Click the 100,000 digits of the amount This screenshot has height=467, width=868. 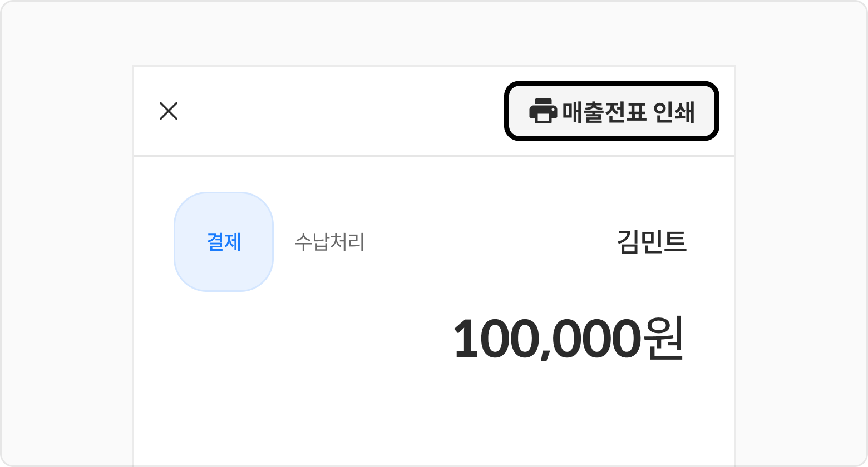[x=545, y=339]
